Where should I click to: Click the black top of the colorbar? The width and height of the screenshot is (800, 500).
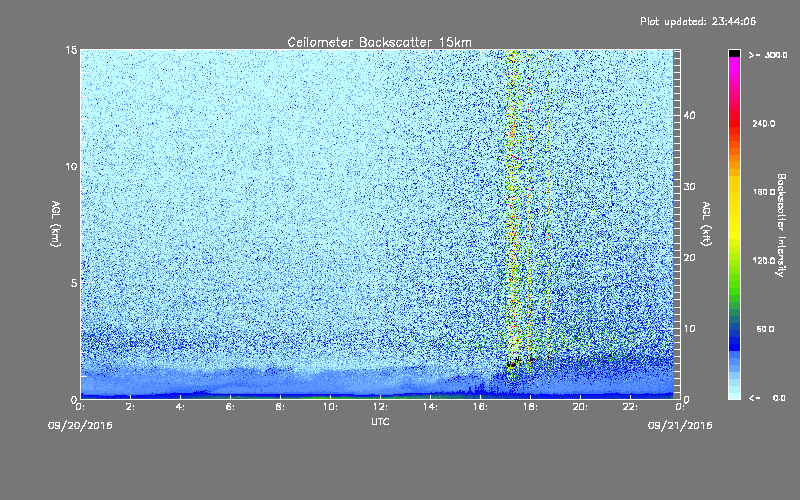[x=734, y=53]
